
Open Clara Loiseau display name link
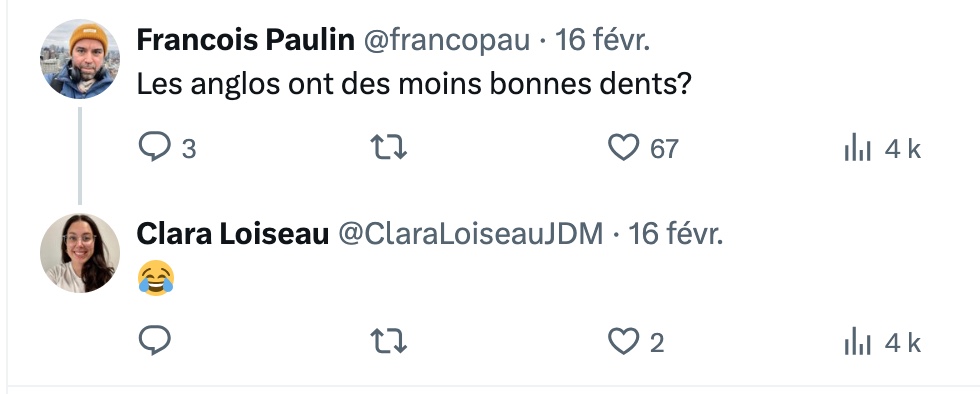pos(232,234)
